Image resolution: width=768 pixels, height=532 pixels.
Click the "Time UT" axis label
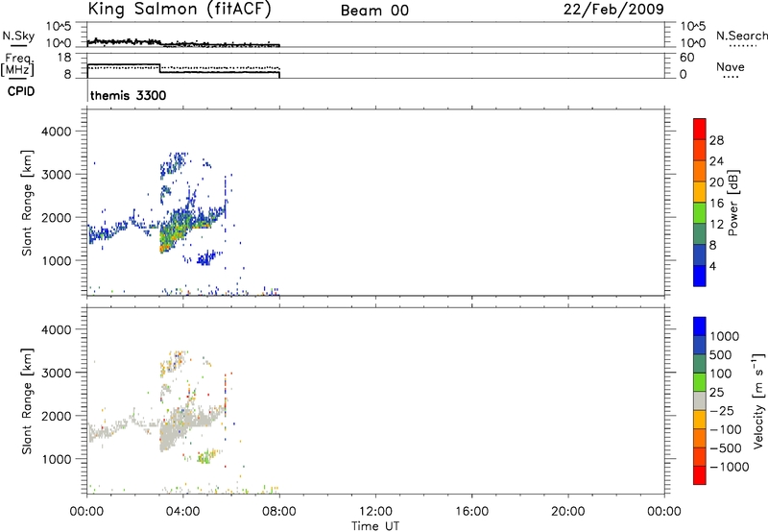coord(375,526)
